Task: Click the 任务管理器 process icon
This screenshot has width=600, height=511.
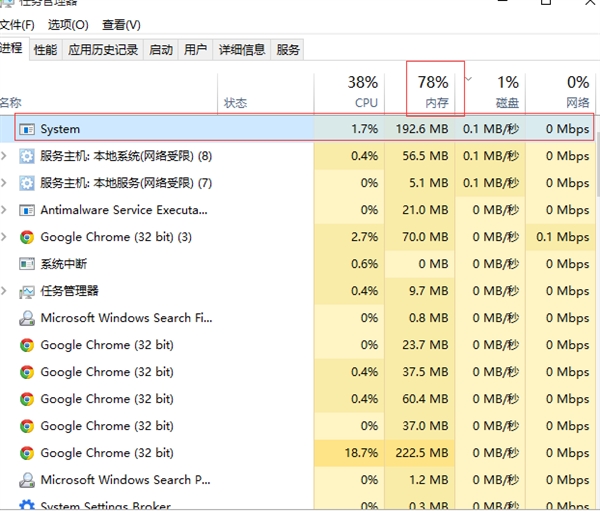Action: coord(27,291)
